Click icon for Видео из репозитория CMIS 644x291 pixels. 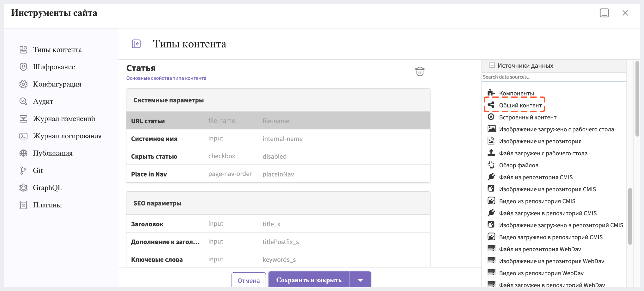[491, 201]
